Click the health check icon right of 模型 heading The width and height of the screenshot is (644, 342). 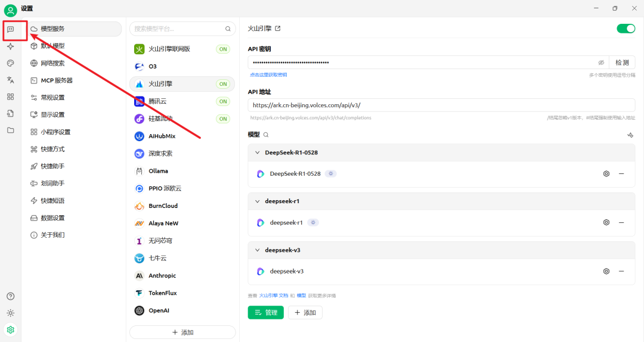(630, 135)
